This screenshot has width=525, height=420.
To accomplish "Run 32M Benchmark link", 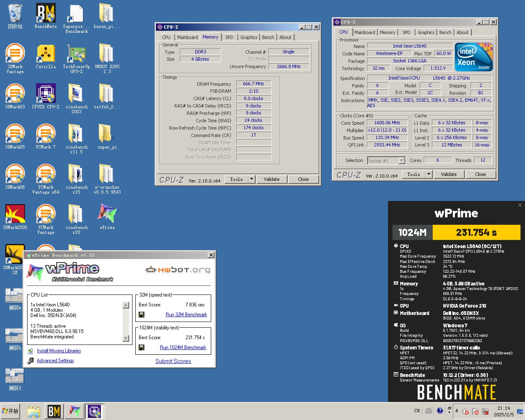I will click(186, 315).
